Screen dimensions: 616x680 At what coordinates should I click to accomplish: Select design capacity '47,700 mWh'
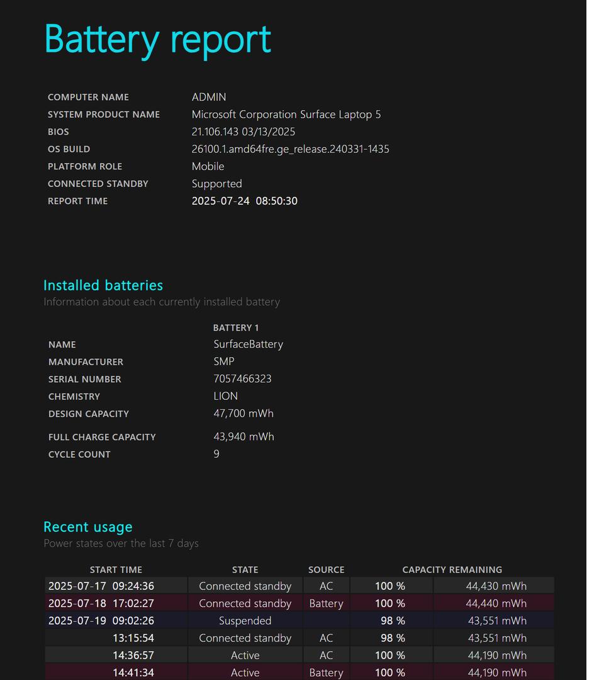(x=244, y=413)
